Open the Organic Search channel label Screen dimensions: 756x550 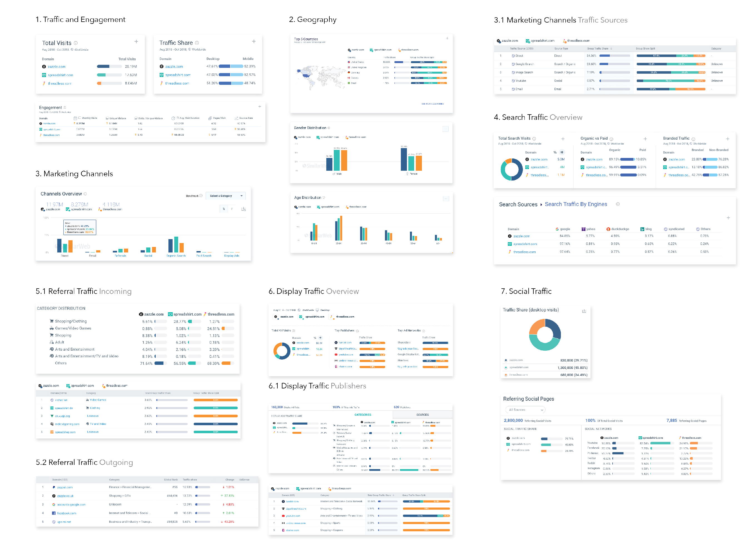(176, 256)
